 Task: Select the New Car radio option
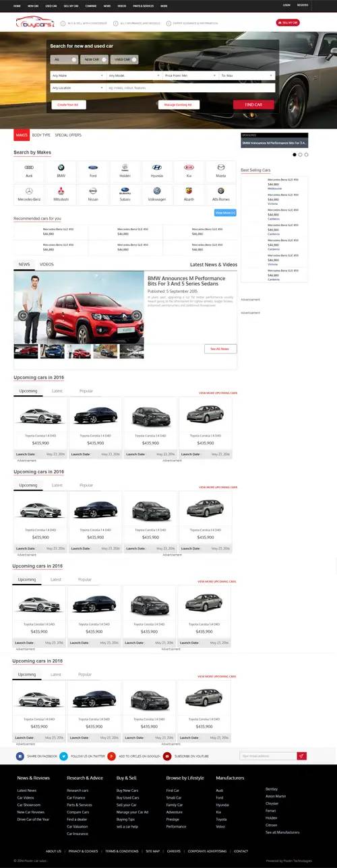[92, 59]
